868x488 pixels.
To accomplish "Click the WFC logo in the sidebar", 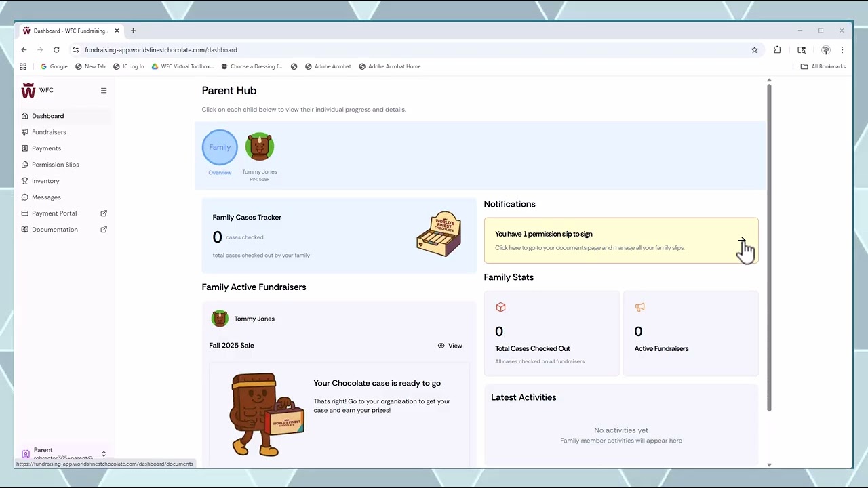I will click(x=28, y=90).
